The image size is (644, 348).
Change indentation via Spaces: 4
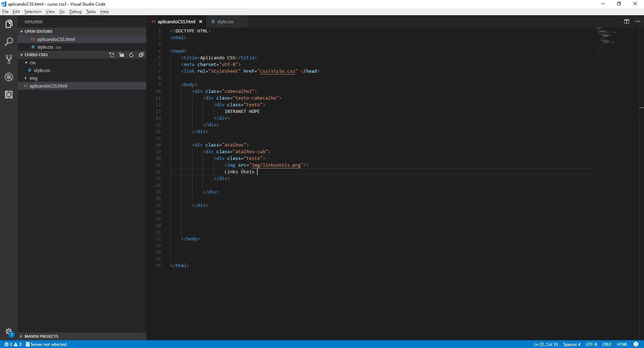pos(571,344)
